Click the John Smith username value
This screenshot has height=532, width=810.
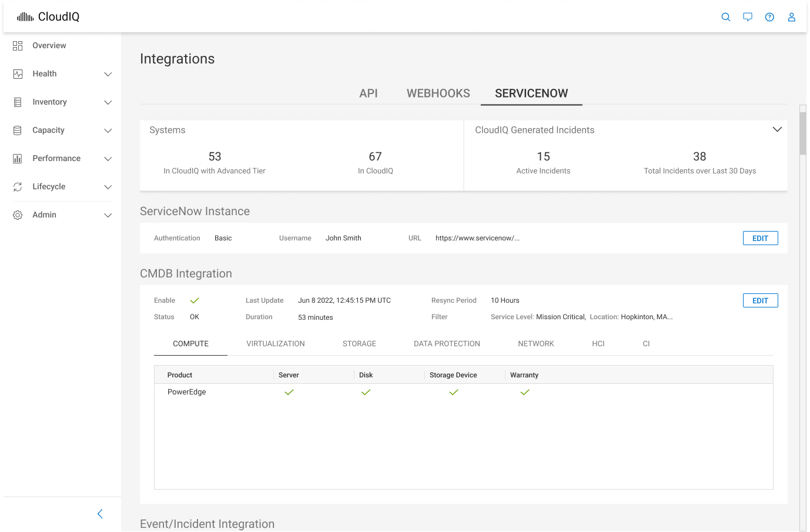[x=343, y=238]
